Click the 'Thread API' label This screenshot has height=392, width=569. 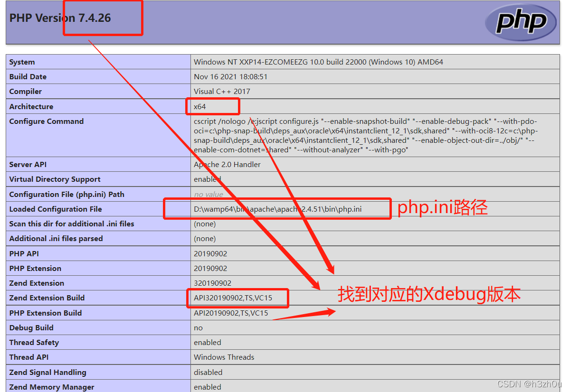coord(28,357)
